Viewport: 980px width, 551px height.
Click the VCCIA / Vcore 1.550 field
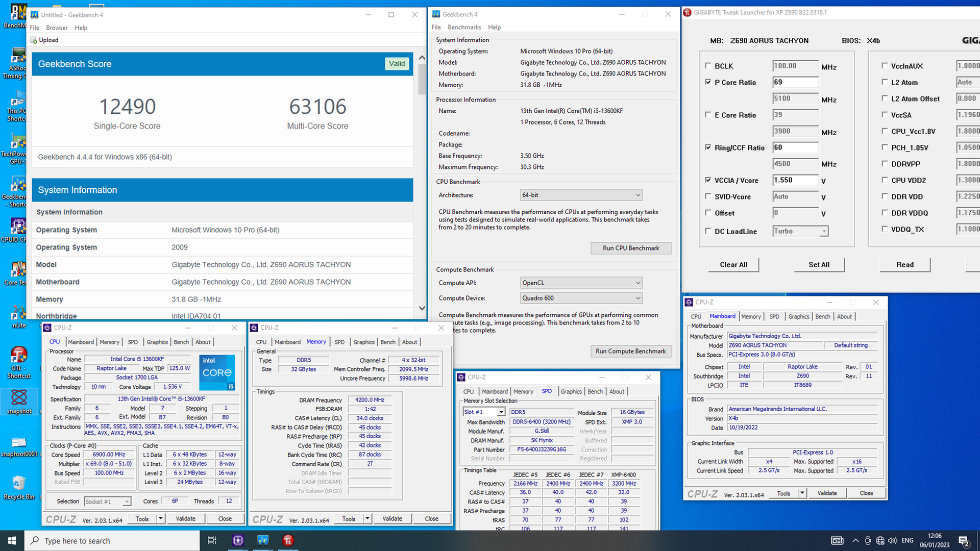[x=795, y=180]
